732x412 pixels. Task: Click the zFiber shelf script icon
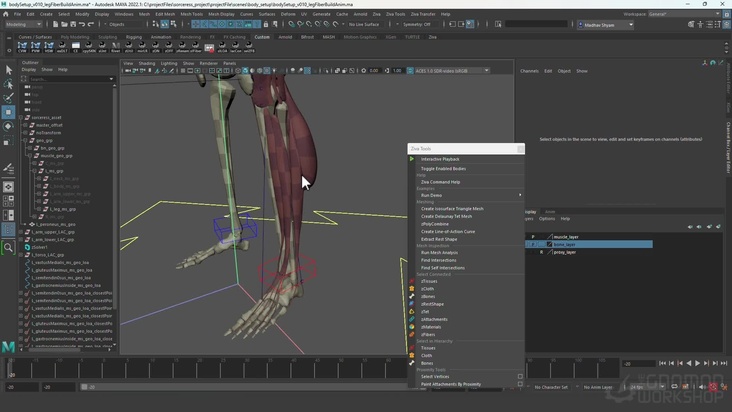(196, 47)
